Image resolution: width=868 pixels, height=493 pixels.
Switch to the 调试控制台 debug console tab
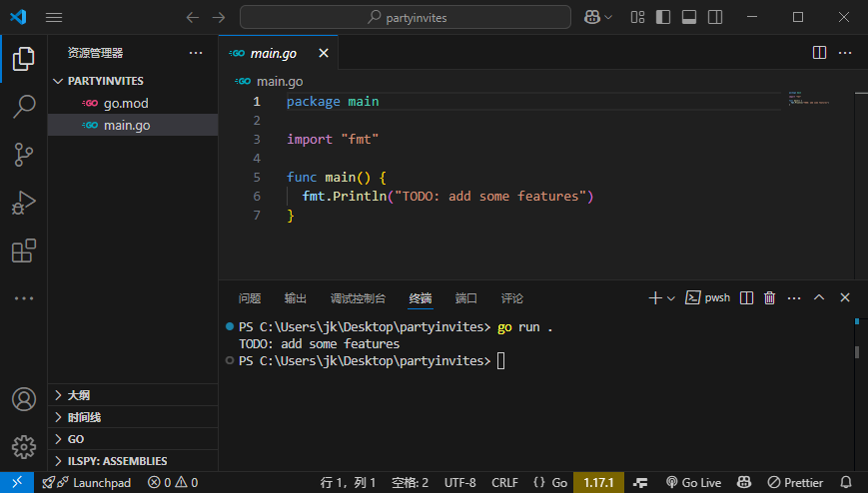[x=358, y=298]
